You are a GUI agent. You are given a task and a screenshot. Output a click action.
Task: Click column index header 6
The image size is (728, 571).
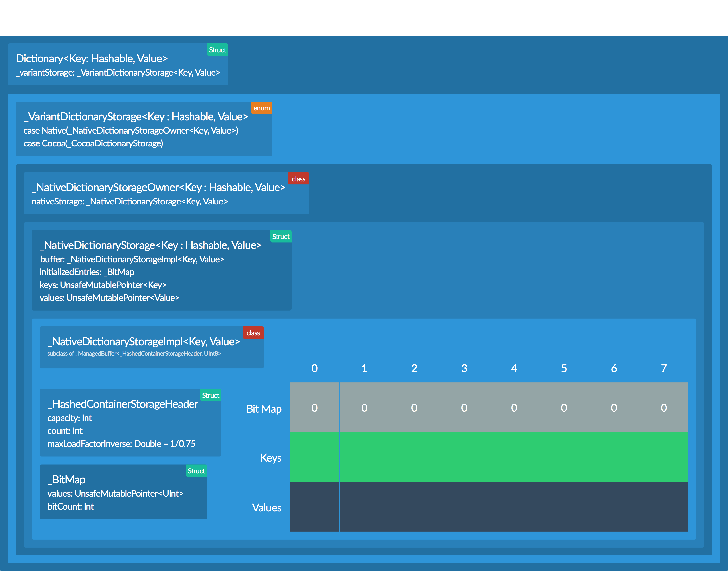pyautogui.click(x=614, y=368)
